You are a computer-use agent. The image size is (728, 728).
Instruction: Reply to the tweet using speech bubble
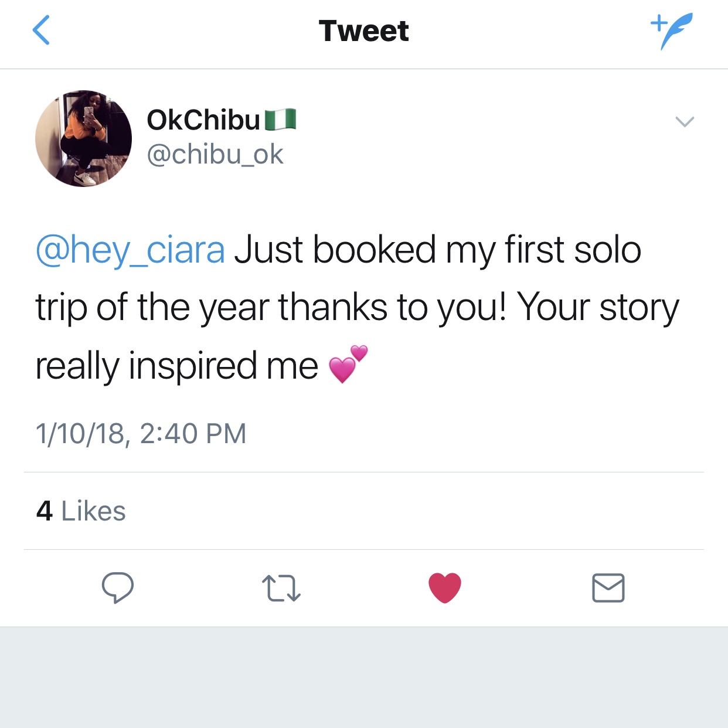coord(118,587)
